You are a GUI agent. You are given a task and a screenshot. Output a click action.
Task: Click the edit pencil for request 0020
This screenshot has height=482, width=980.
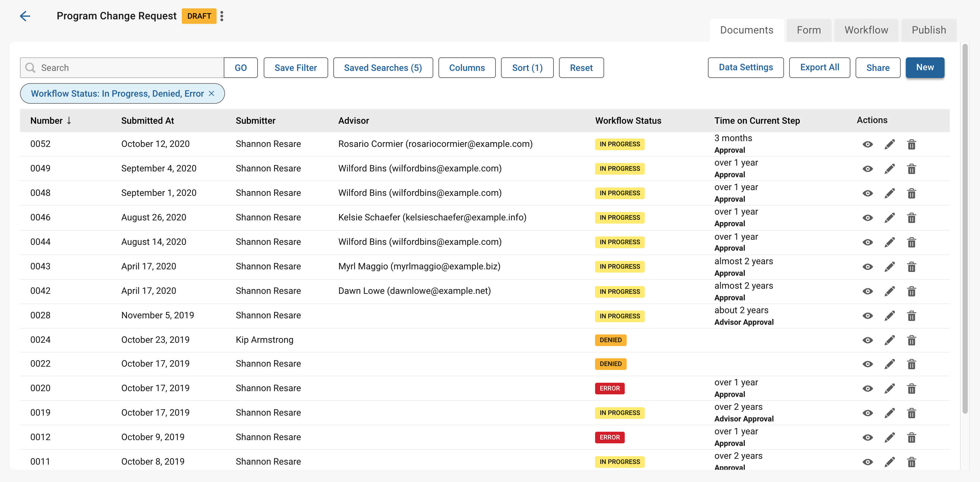[x=890, y=388]
